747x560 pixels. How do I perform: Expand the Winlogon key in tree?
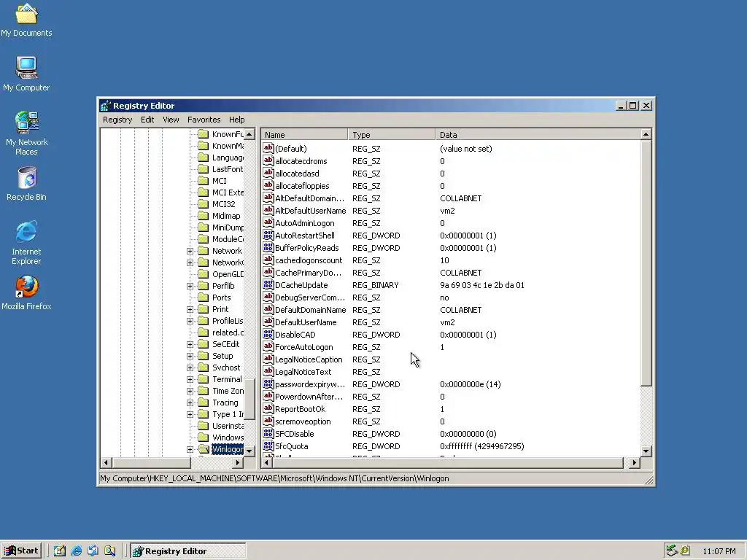coord(190,449)
